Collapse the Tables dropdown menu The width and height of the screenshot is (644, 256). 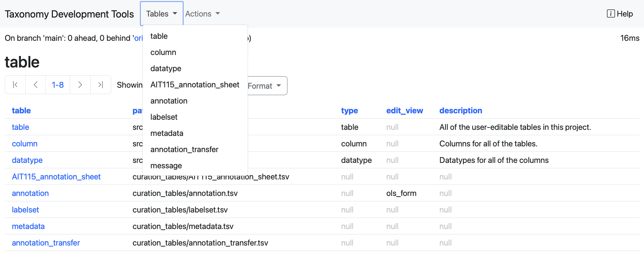[161, 14]
